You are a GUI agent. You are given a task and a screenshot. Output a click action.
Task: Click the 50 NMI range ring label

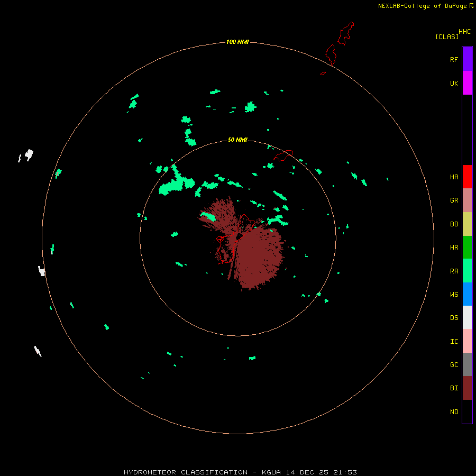pyautogui.click(x=237, y=140)
